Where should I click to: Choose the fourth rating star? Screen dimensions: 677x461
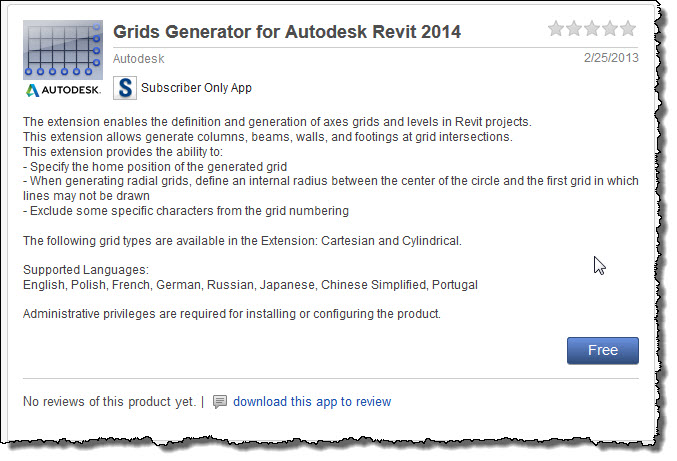click(610, 29)
